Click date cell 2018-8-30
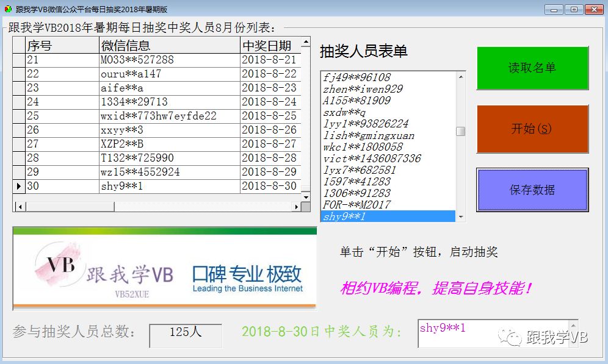Image resolution: width=608 pixels, height=364 pixels. tap(270, 186)
